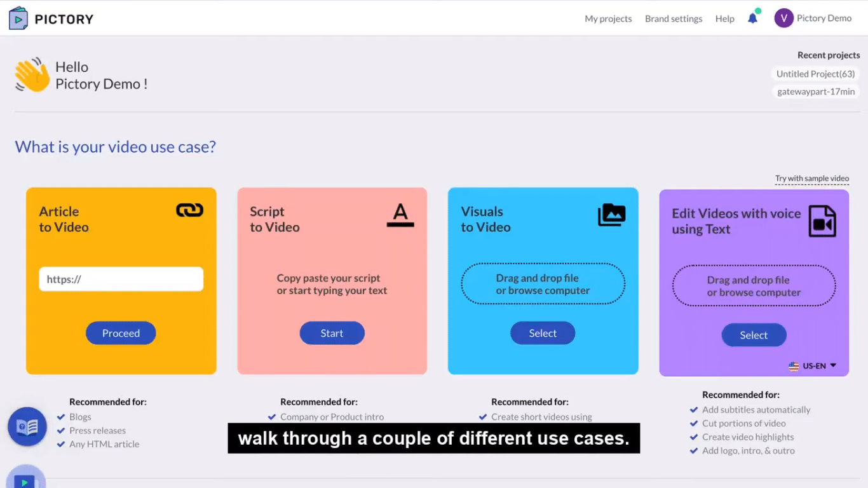The width and height of the screenshot is (868, 488).
Task: Open the blue help guide book icon
Action: coord(27,426)
